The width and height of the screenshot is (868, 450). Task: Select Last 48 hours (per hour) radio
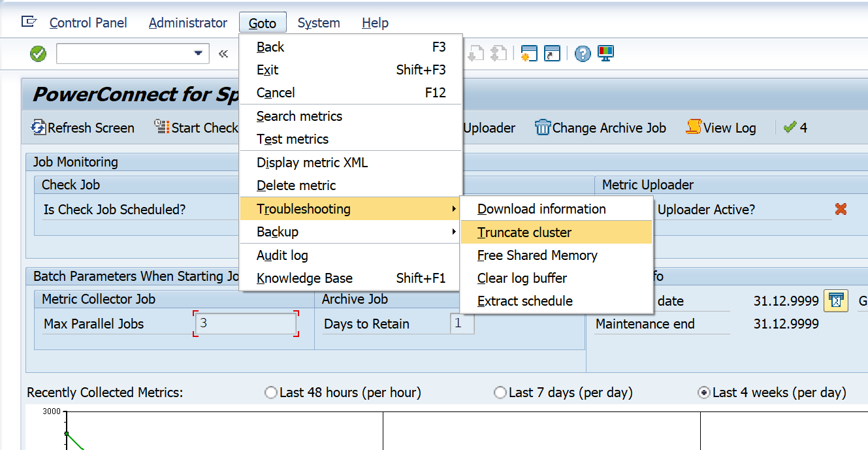tap(271, 393)
